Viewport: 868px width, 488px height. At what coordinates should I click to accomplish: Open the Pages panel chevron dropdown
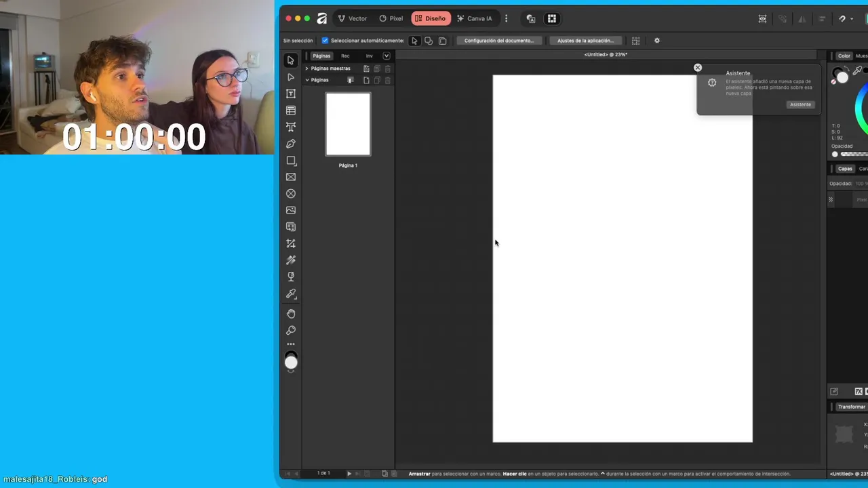387,56
